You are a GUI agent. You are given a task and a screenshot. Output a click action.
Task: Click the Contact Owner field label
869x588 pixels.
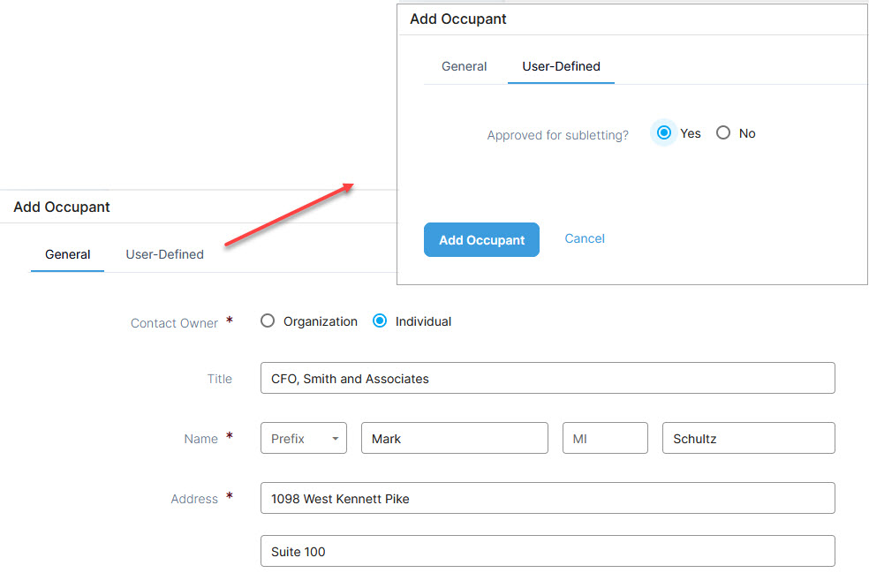coord(174,323)
